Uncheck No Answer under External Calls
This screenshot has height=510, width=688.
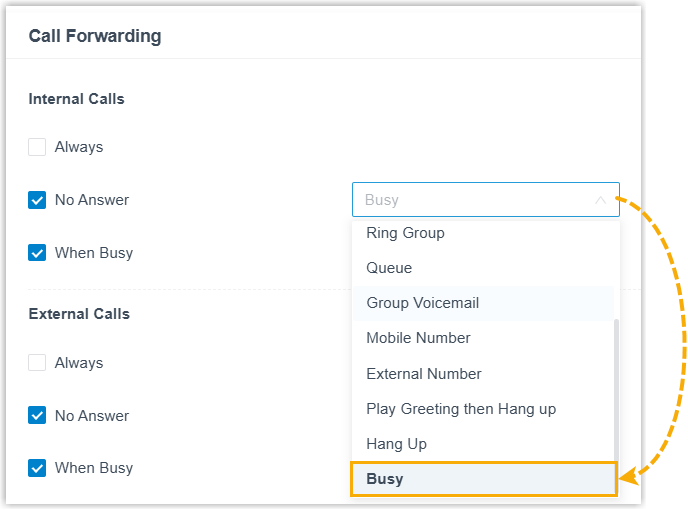click(38, 416)
